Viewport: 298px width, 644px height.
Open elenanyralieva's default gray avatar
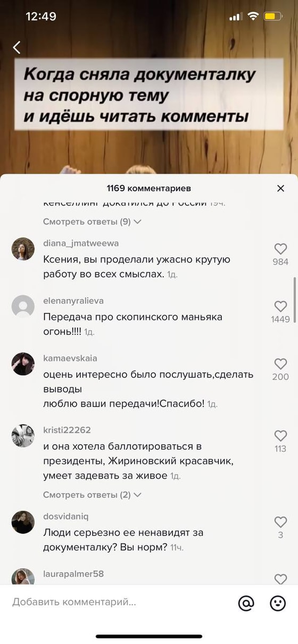click(x=23, y=306)
